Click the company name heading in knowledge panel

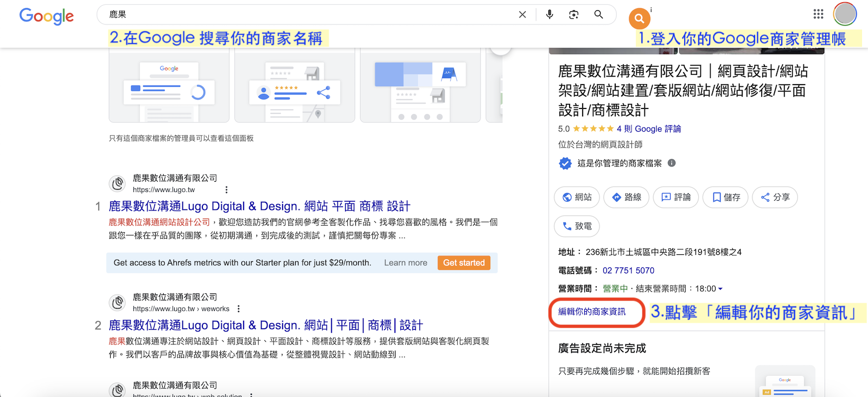click(683, 91)
